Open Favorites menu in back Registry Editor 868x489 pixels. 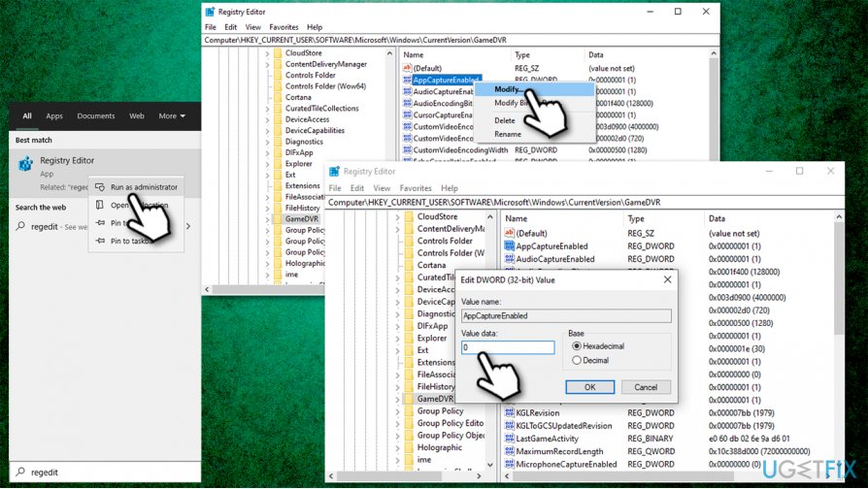[x=284, y=27]
